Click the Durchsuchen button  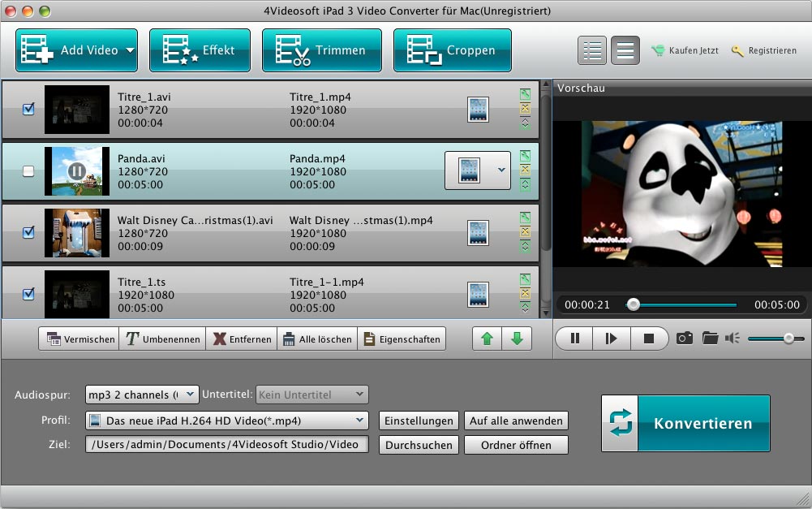419,445
